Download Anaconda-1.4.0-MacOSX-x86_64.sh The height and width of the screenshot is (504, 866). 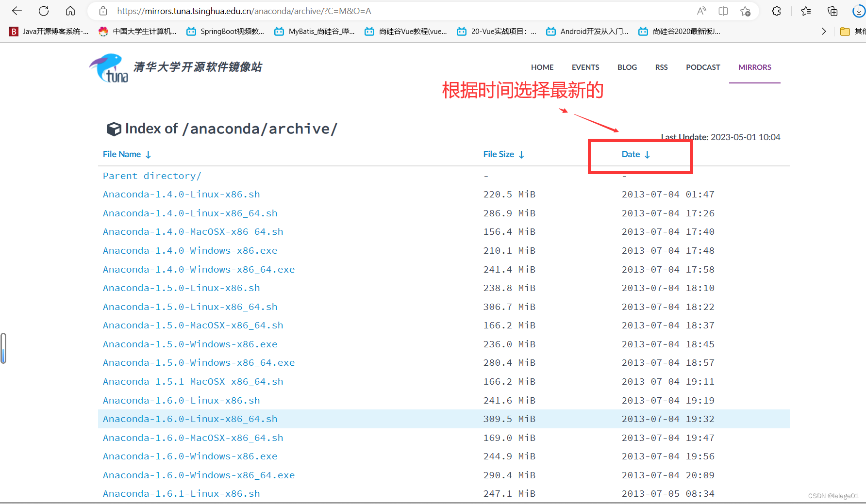coord(193,232)
